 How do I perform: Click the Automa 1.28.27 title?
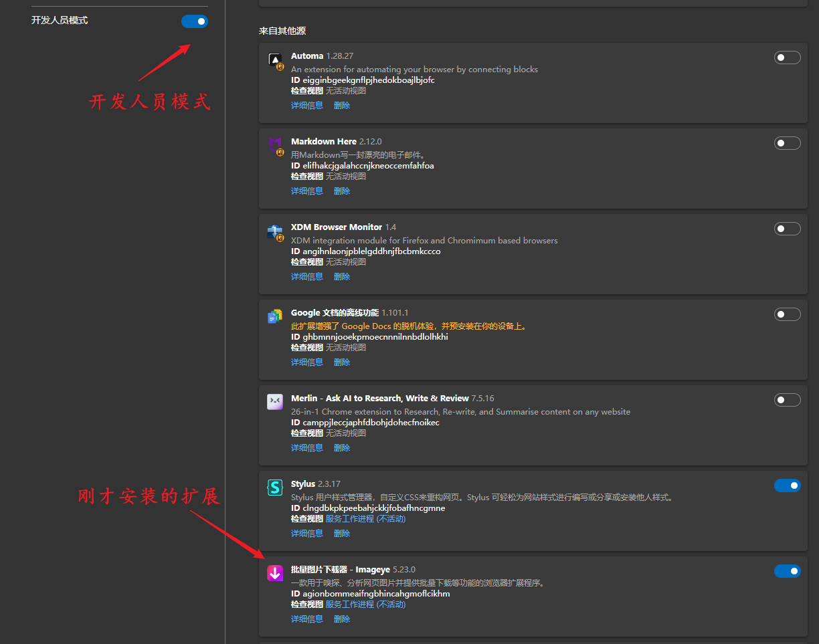point(323,56)
